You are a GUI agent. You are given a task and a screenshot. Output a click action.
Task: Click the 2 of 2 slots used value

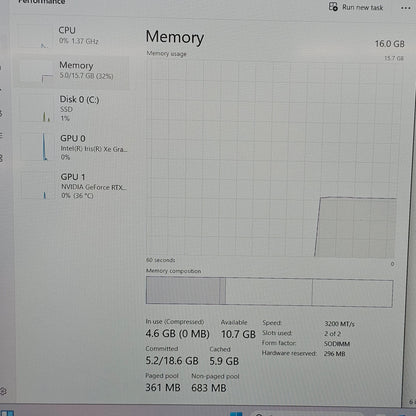332,334
